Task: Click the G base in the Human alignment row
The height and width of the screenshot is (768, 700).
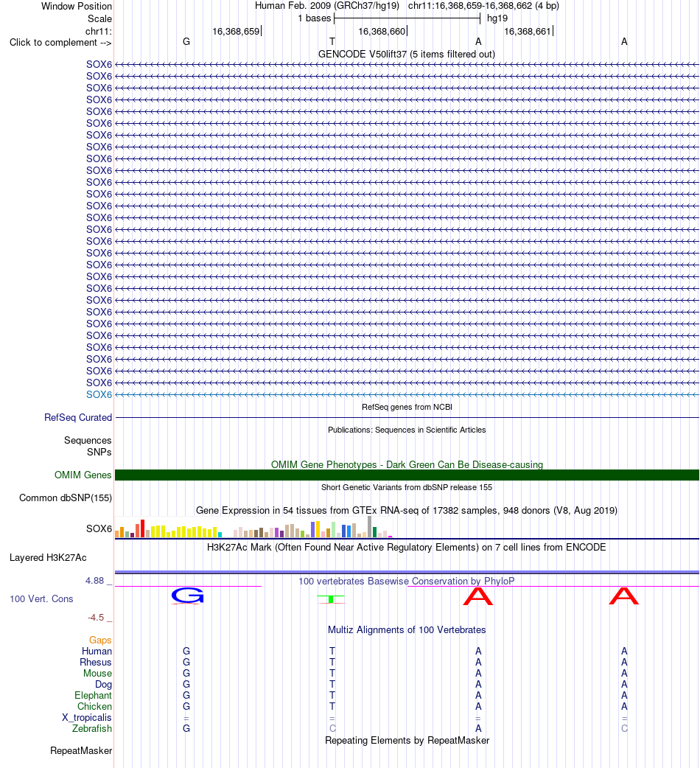Action: coord(186,652)
